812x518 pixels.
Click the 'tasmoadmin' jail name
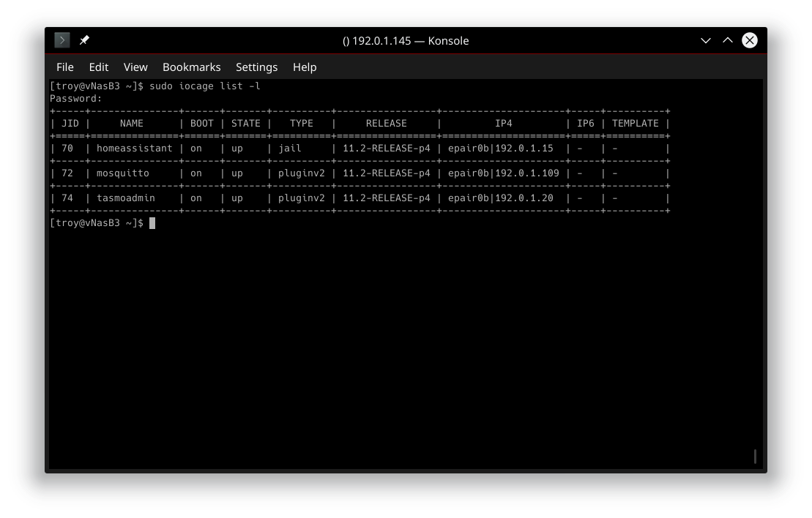coord(125,198)
